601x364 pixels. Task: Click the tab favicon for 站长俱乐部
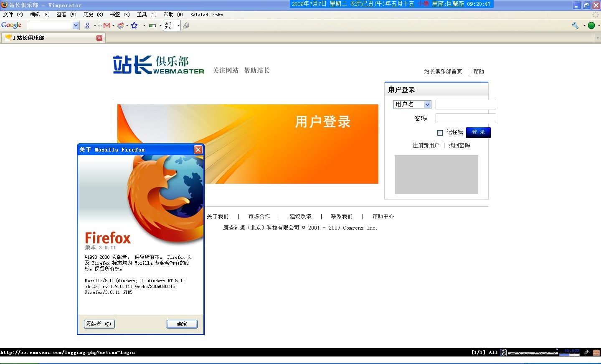click(x=8, y=38)
